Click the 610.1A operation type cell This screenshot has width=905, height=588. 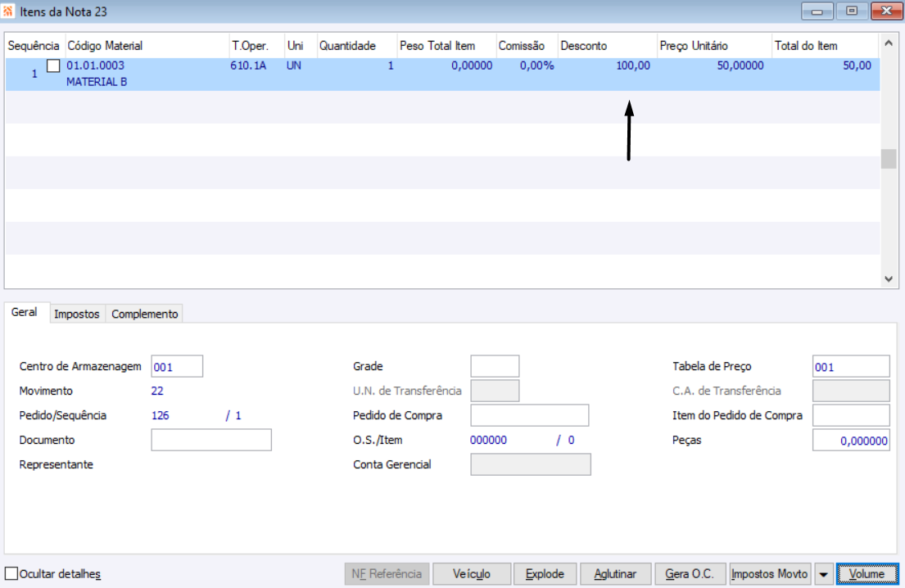pyautogui.click(x=248, y=66)
